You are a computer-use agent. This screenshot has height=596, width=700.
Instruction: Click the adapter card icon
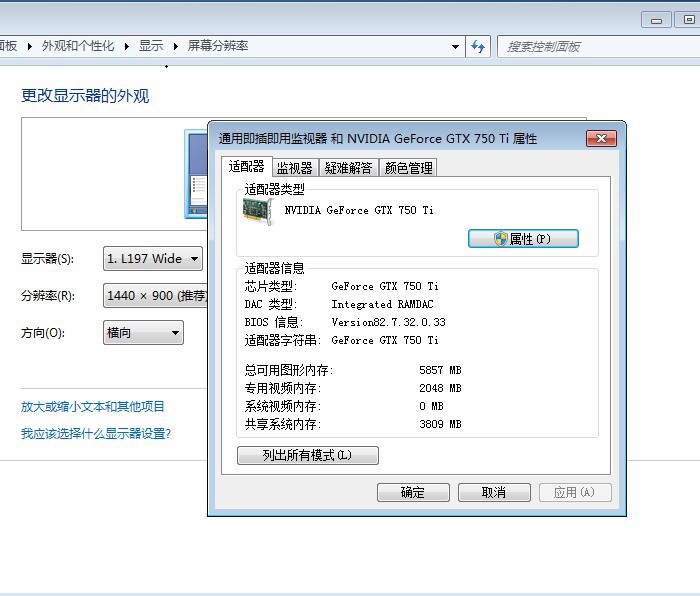point(258,211)
